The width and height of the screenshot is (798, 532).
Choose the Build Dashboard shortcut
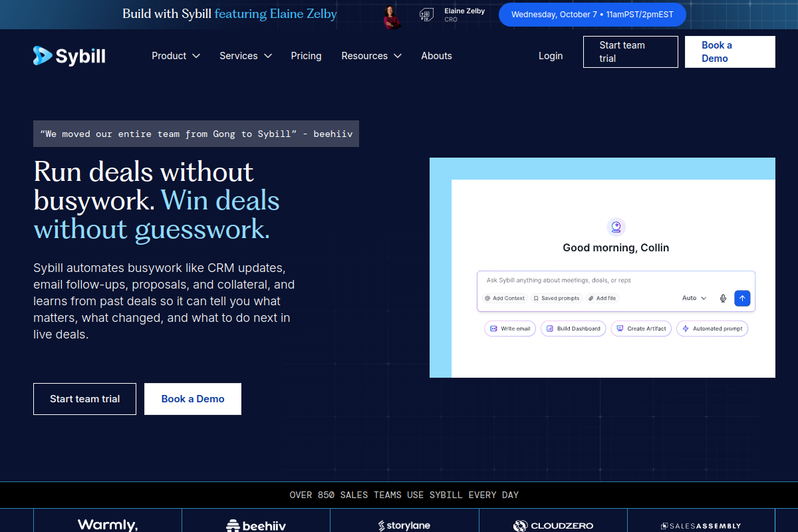(x=573, y=329)
